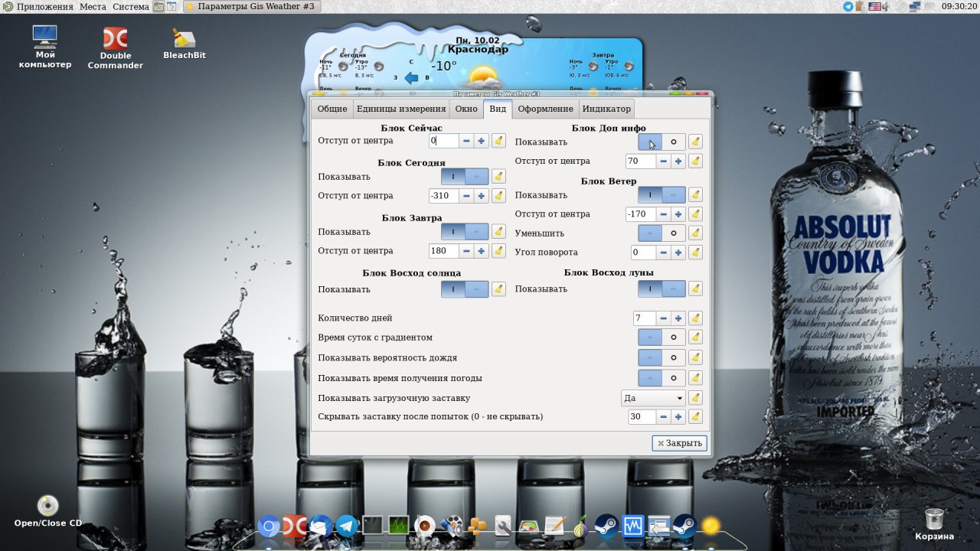Reset Уменьшить setting with broom icon
Screen dimensions: 980x551
[x=695, y=233]
